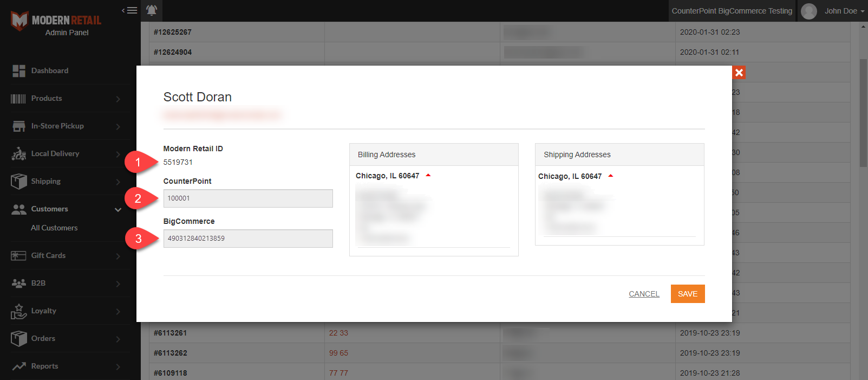Click the In-Store Pickup storefront icon
Screen dimensions: 868x380
click(19, 126)
